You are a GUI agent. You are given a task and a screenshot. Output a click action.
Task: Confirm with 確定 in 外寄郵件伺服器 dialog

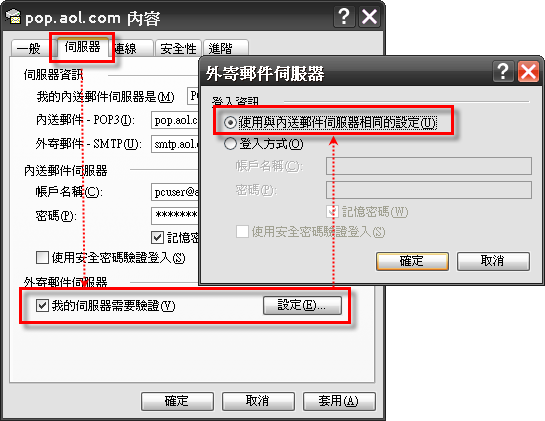412,261
